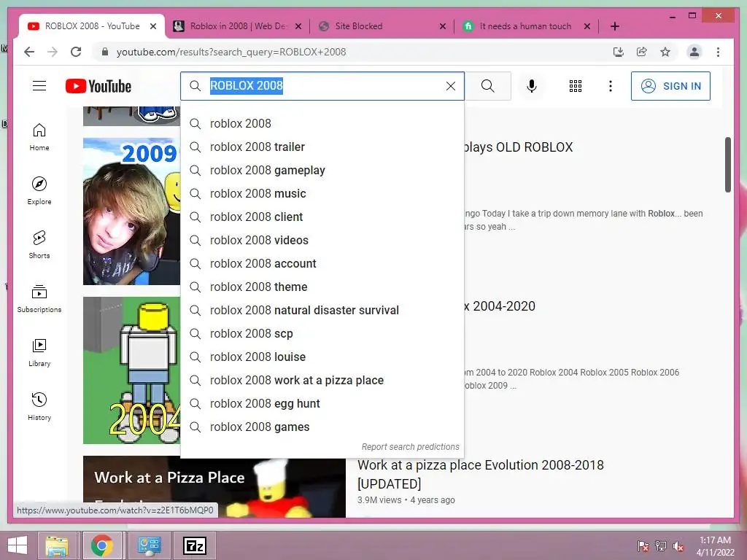Open YouTube settings three-dot menu
This screenshot has height=560, width=747.
[x=611, y=86]
